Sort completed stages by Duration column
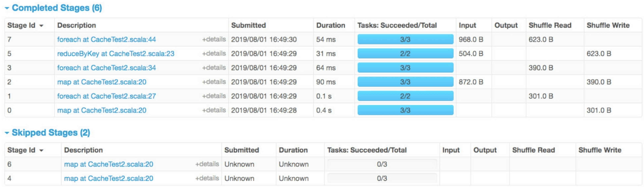This screenshot has width=644, height=187. pos(330,25)
